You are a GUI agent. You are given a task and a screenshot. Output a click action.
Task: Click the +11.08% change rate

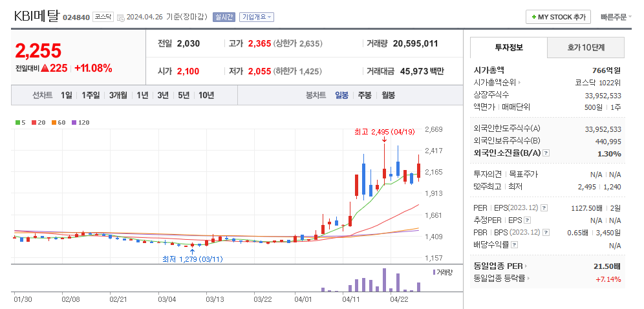coord(93,69)
